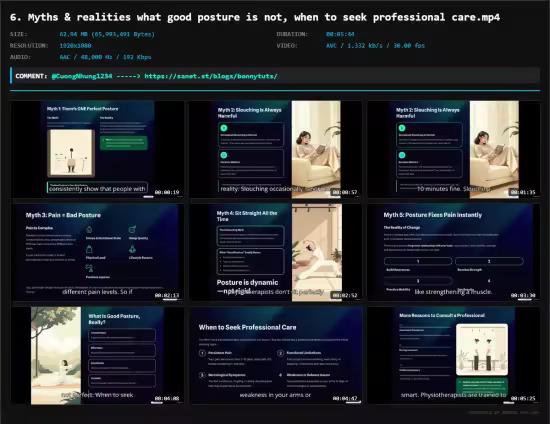550x424 pixels.
Task: Click the second green circle icon in 00:01:35 thumbnail
Action: coord(402,155)
